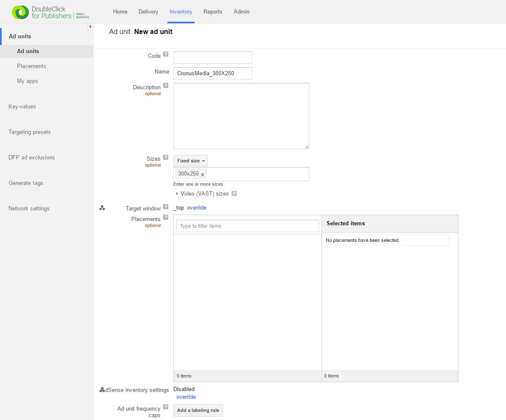Click '_top' target window value
This screenshot has height=420, width=506.
[x=179, y=207]
